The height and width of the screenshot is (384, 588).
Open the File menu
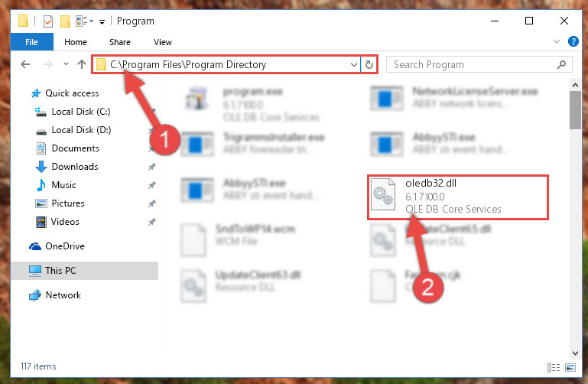click(x=31, y=42)
